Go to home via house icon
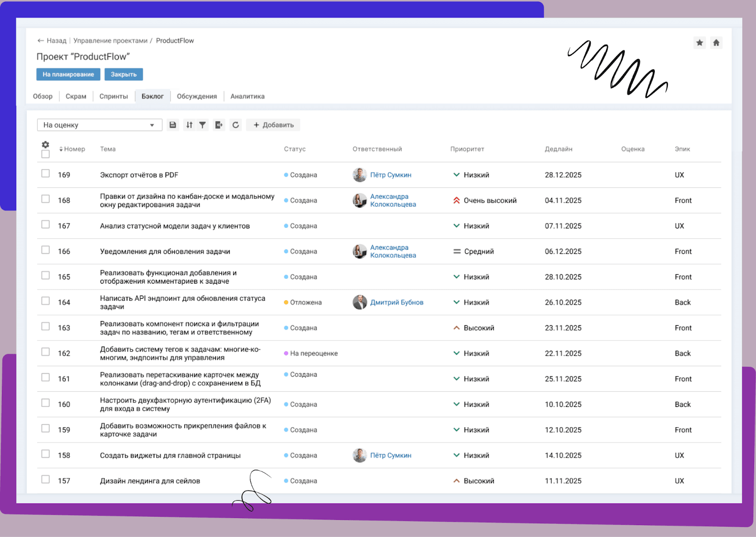The height and width of the screenshot is (537, 756). (716, 43)
